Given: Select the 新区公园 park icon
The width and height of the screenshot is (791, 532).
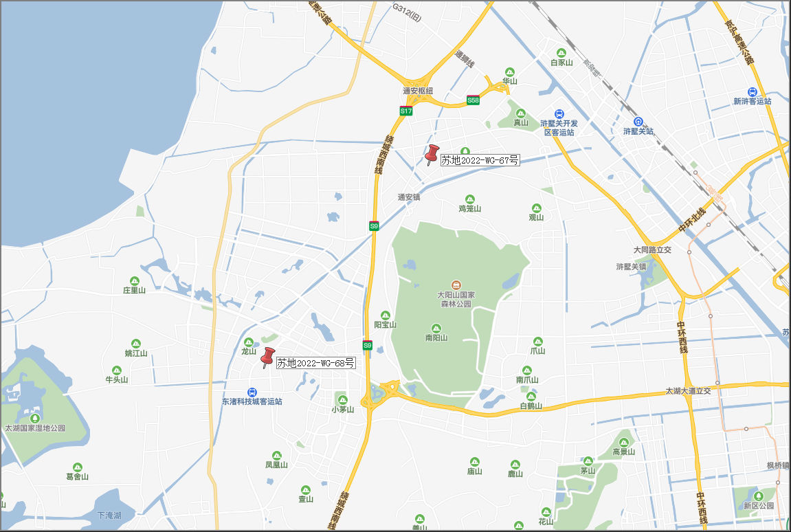Looking at the screenshot, I should point(758,496).
